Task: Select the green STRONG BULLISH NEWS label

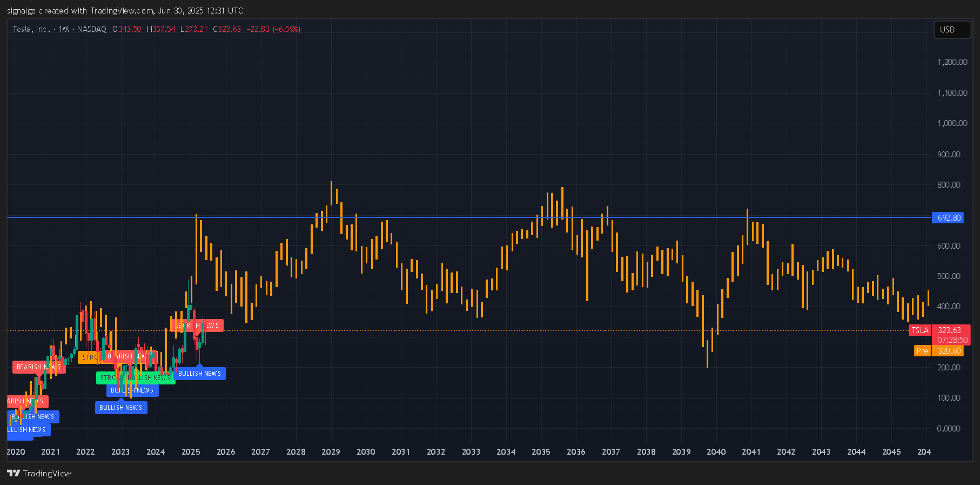Action: click(x=135, y=378)
